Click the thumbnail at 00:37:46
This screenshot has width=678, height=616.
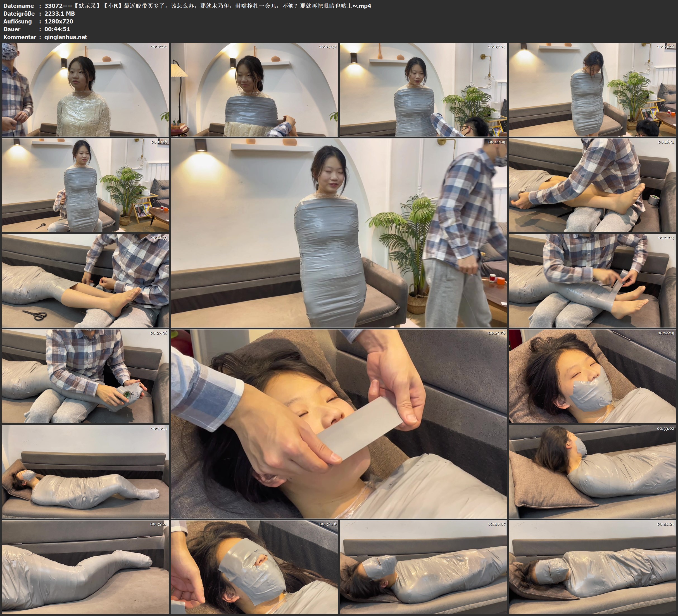254,567
